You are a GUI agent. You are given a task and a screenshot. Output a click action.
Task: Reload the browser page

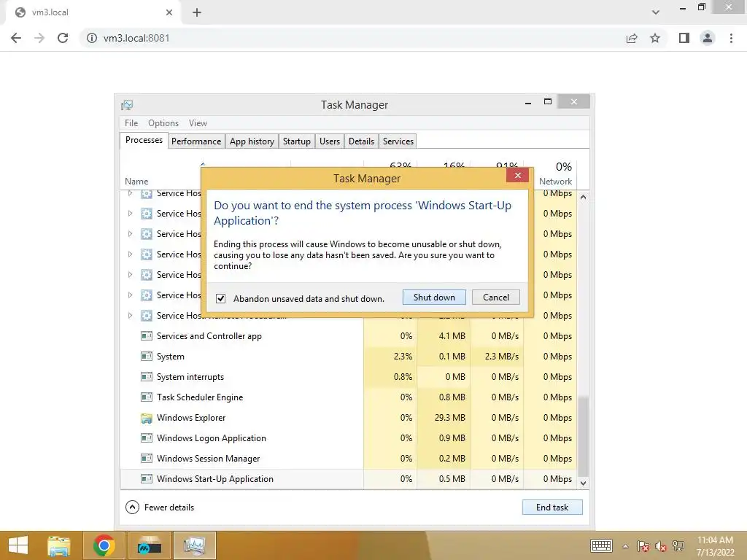pos(63,38)
